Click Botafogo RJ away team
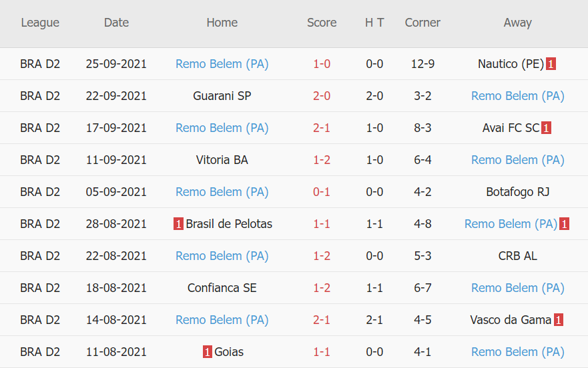Viewport: 588px width, 368px height. (517, 192)
